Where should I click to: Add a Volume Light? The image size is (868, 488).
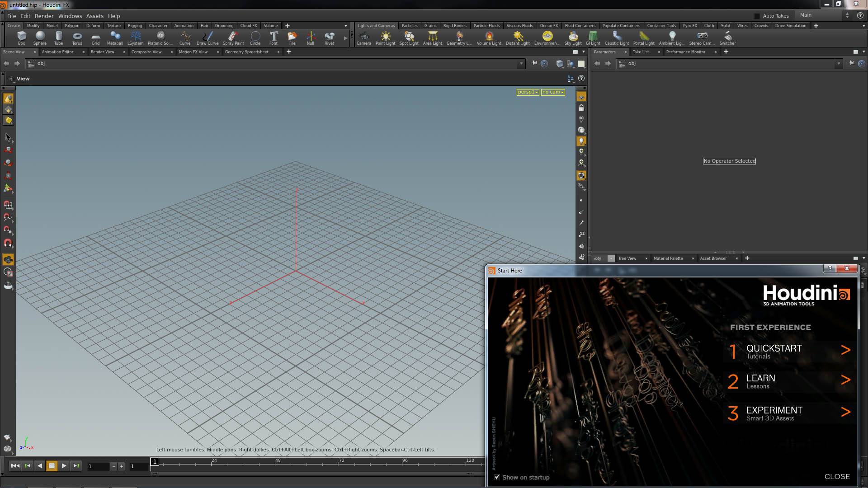pyautogui.click(x=489, y=38)
